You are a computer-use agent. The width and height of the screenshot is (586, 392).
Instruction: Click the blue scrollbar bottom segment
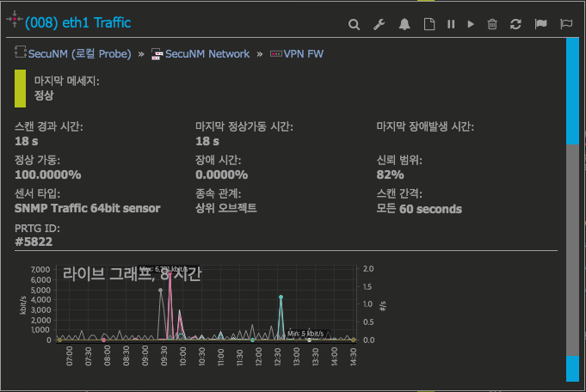(572, 369)
